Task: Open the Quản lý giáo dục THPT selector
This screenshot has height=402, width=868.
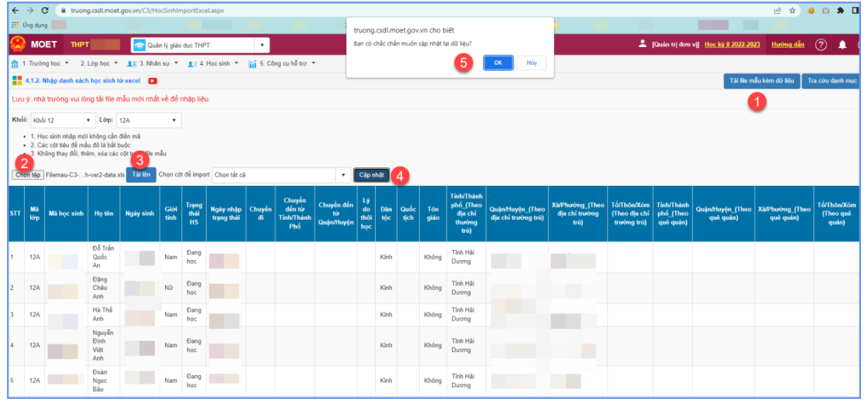Action: point(200,46)
